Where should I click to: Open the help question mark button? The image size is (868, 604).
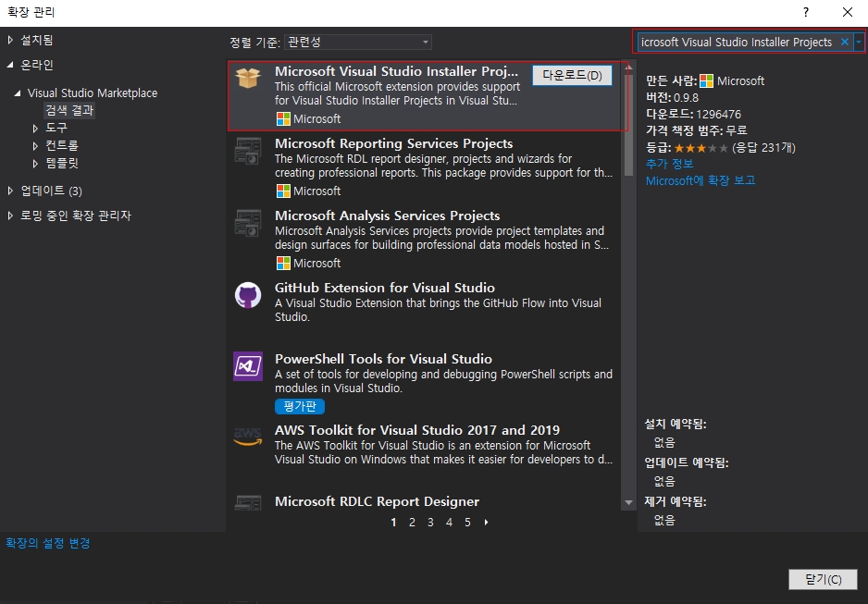coord(806,12)
